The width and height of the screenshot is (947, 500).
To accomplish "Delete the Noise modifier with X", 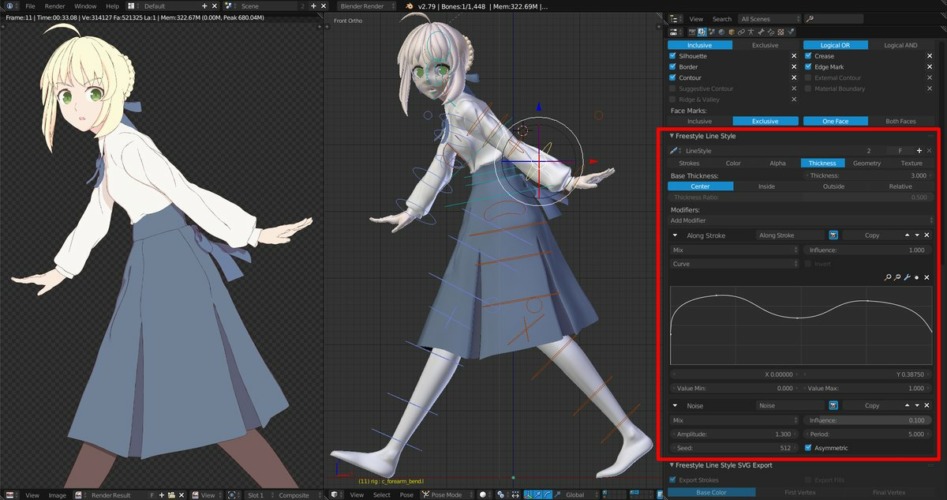I will click(927, 406).
